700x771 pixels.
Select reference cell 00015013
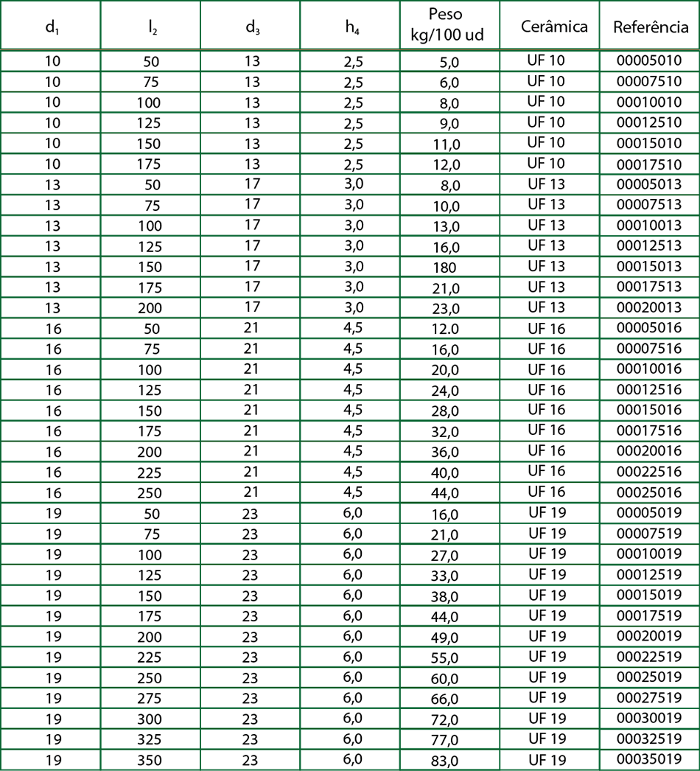pyautogui.click(x=649, y=266)
